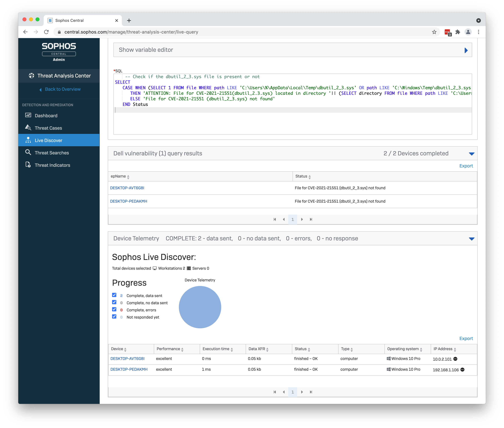Open the DESKTOP-AVT6G8I query result link

127,188
